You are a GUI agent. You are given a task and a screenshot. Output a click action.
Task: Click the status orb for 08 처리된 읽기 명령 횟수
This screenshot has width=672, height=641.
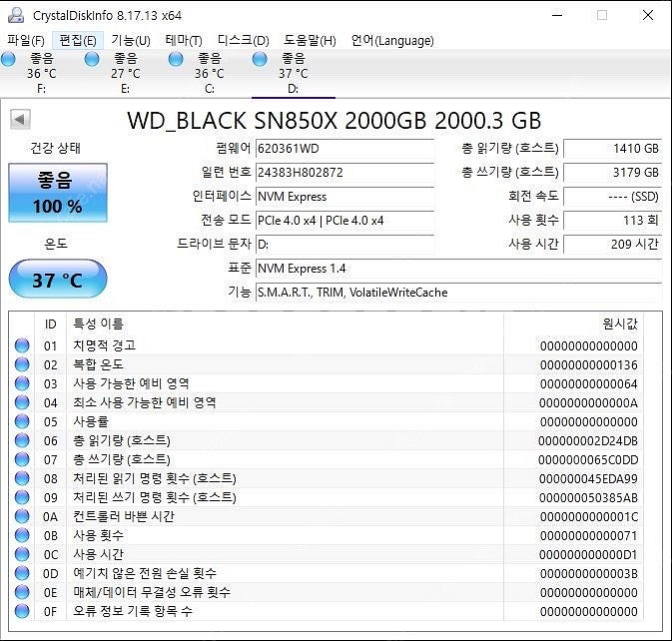click(x=22, y=478)
